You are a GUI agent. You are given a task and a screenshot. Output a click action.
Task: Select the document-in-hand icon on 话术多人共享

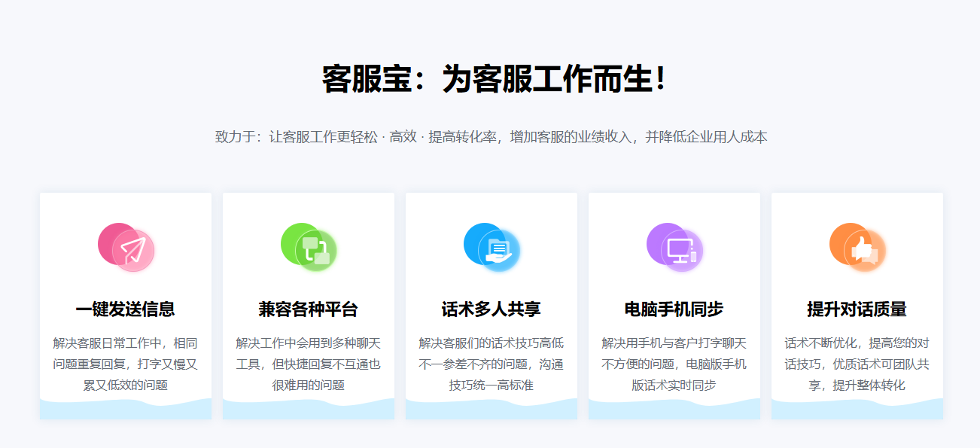(x=497, y=250)
